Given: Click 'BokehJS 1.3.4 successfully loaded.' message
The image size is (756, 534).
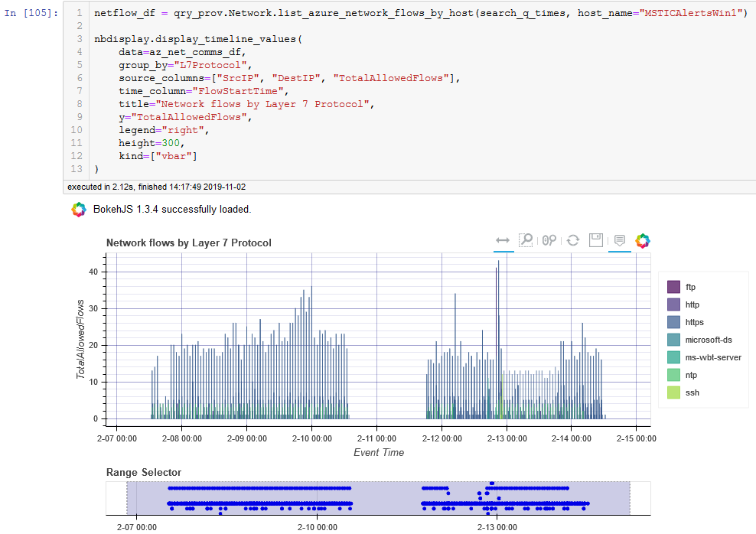Looking at the screenshot, I should pyautogui.click(x=172, y=210).
